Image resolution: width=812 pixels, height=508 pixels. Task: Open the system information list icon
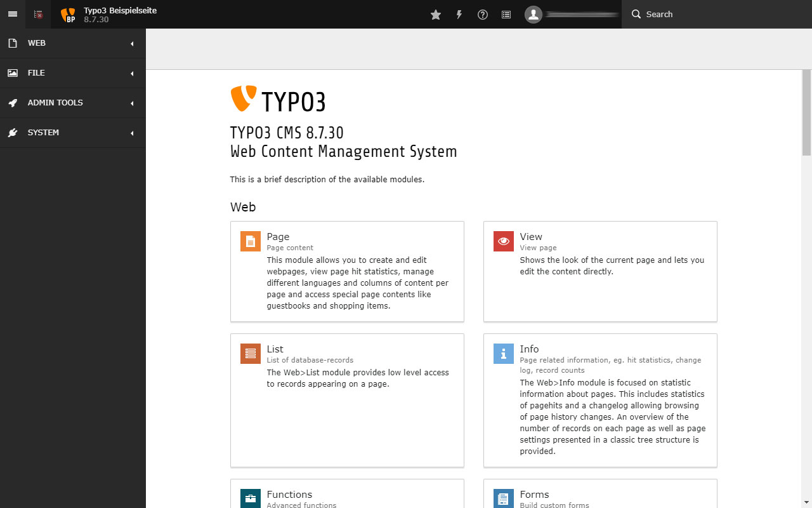click(506, 14)
